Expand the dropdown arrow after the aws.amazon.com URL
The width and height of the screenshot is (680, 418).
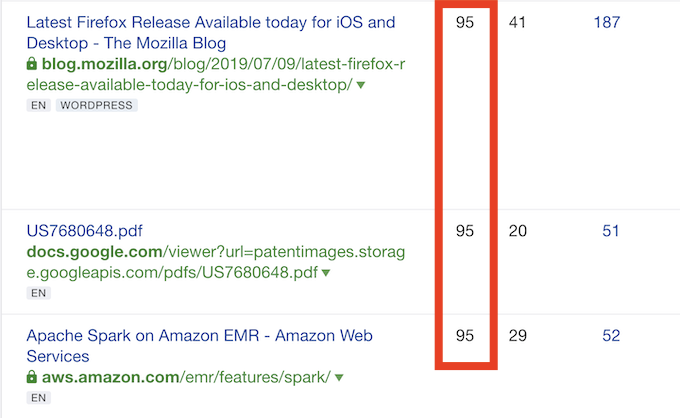click(x=340, y=378)
